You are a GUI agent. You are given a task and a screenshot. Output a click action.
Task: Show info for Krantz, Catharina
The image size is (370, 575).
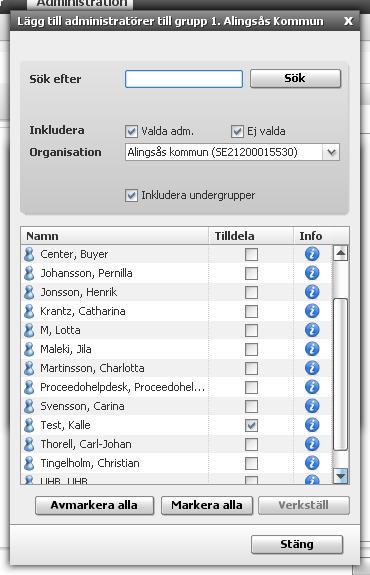(312, 311)
